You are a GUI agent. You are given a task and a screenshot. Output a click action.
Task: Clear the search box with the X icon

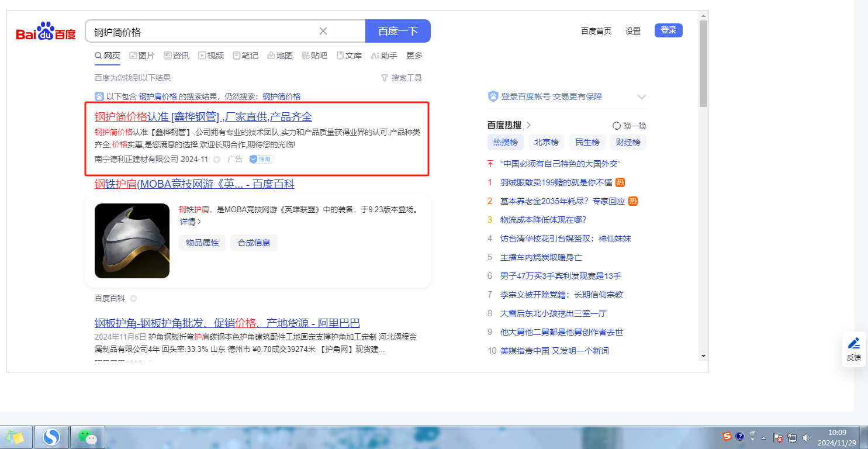[x=323, y=31]
